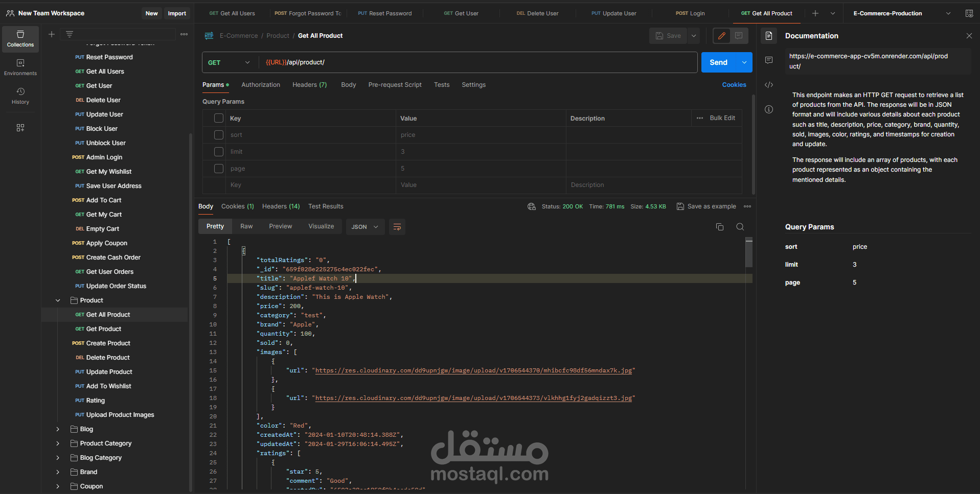Toggle the select-all checkbox in the params header

click(x=219, y=118)
